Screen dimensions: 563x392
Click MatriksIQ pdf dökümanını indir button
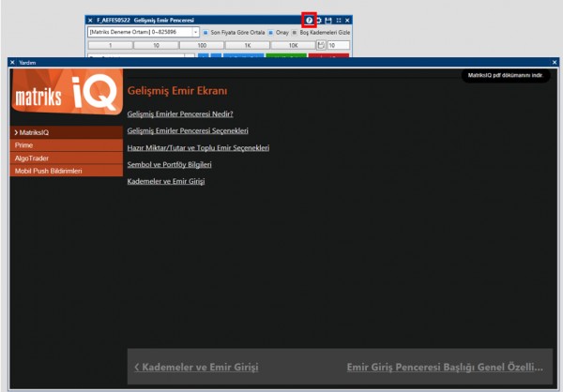pos(506,75)
